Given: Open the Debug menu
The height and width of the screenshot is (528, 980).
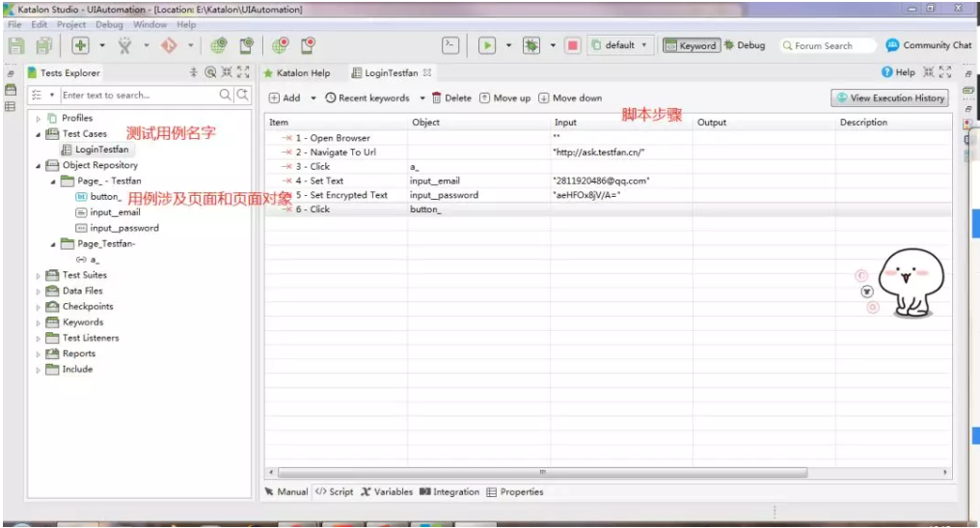Looking at the screenshot, I should point(109,24).
